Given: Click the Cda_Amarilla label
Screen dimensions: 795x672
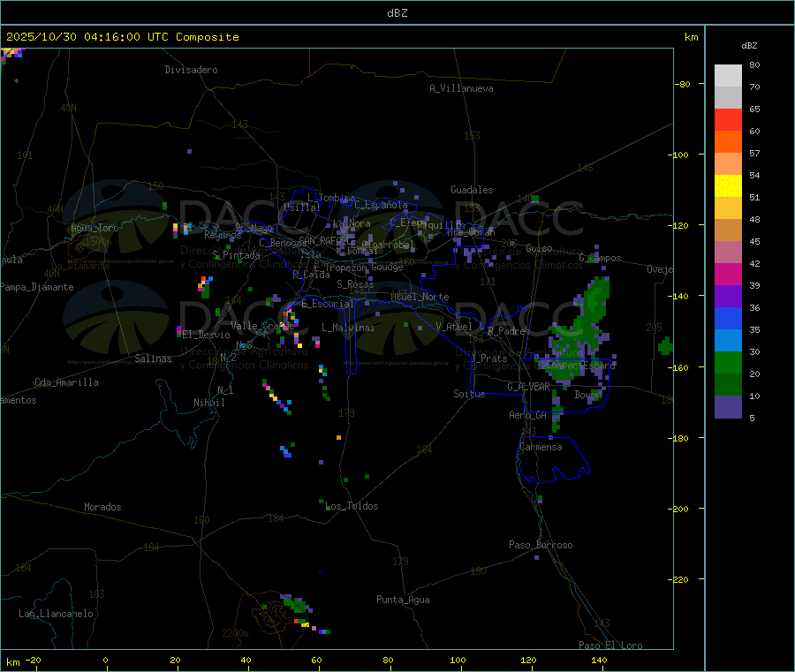Looking at the screenshot, I should [66, 382].
